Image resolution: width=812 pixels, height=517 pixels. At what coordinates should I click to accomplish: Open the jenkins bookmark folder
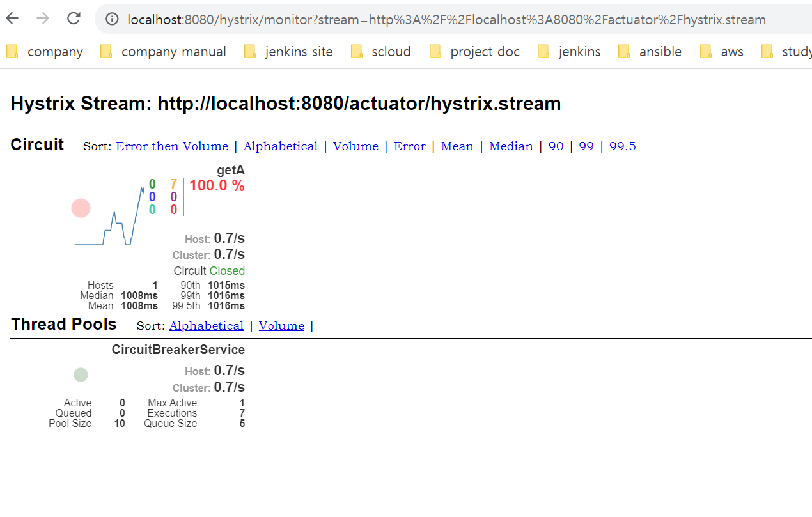click(569, 52)
